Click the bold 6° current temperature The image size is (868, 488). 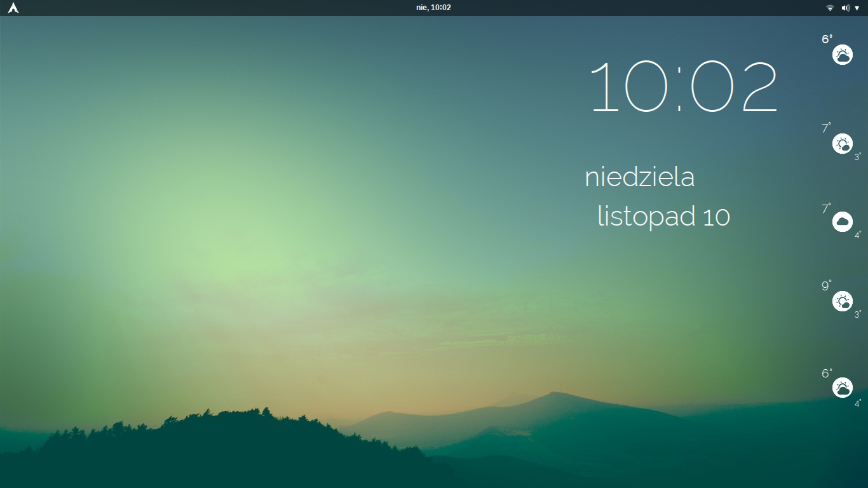coord(827,39)
